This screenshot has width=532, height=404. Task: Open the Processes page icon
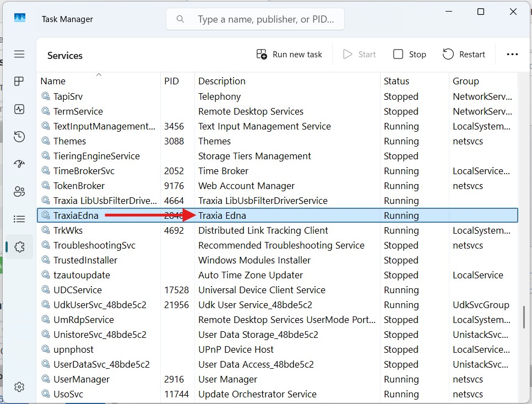pos(19,82)
